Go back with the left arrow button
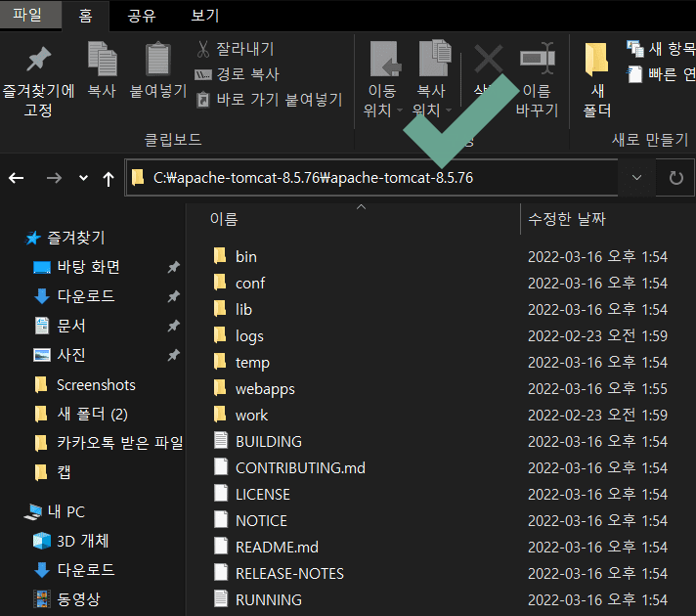Screen dimensions: 696x616 click(x=17, y=178)
